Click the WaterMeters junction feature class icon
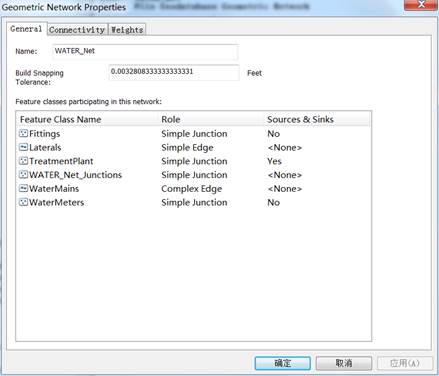This screenshot has width=439, height=376. tap(23, 202)
